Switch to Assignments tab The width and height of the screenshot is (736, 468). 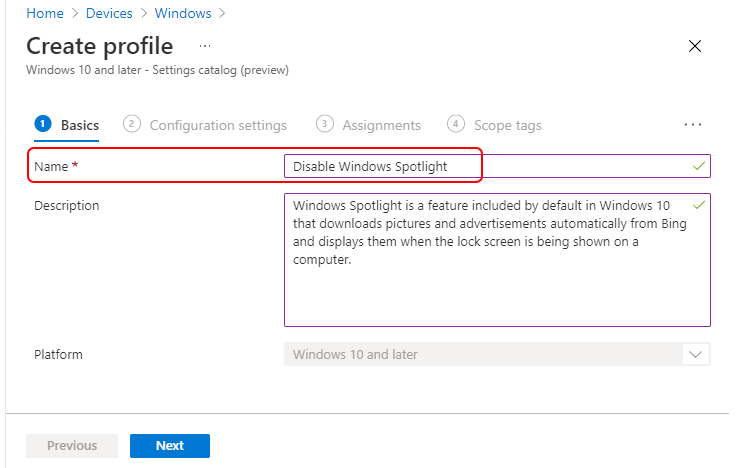pyautogui.click(x=368, y=125)
